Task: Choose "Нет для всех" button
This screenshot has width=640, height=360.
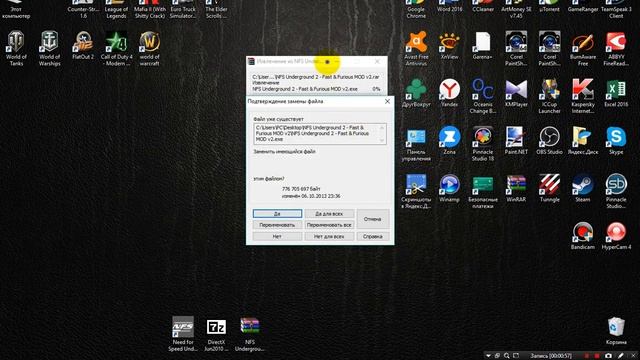Action: pos(329,236)
